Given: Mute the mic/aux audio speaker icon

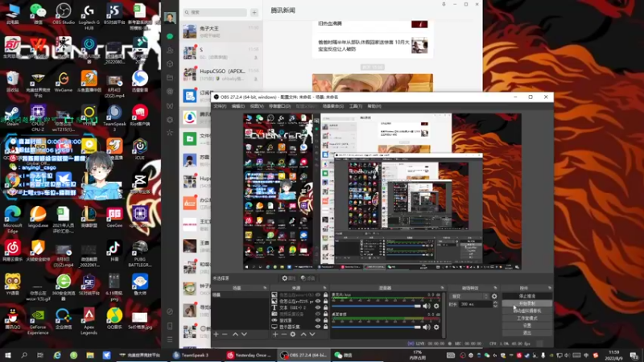Looking at the screenshot, I should point(427,306).
